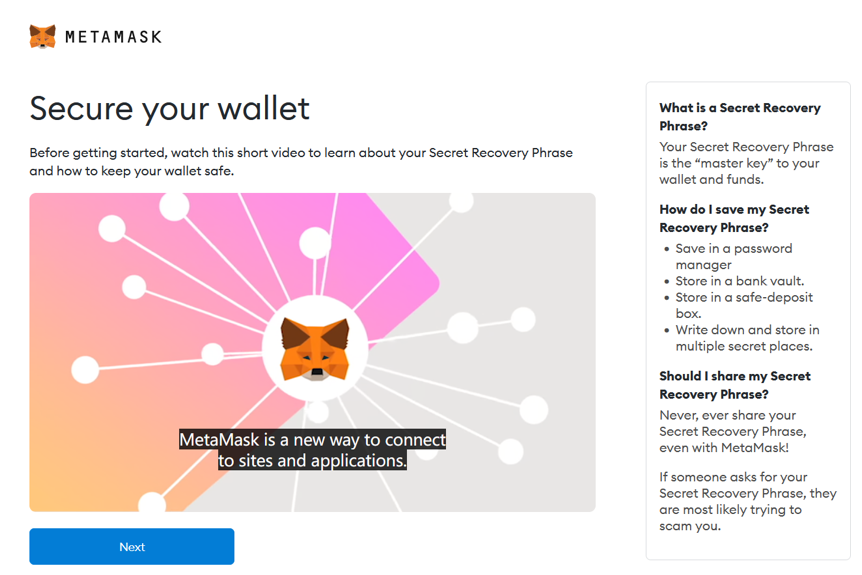862x575 pixels.
Task: Click the 'master key' explanation paragraph
Action: tap(746, 163)
